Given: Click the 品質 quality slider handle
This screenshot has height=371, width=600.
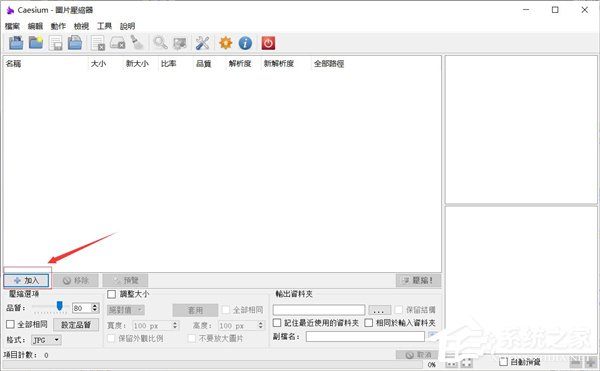Looking at the screenshot, I should point(59,306).
